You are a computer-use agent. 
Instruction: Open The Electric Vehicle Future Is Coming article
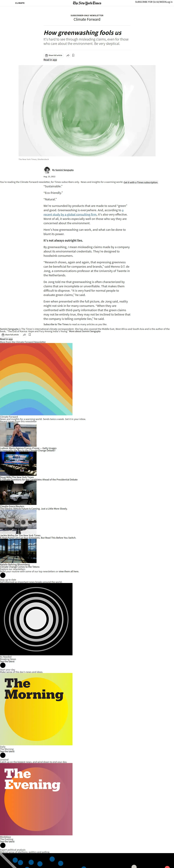(x=34, y=509)
